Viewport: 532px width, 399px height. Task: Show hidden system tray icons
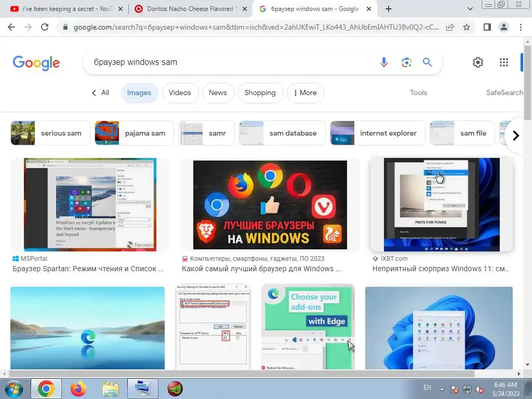click(x=442, y=389)
